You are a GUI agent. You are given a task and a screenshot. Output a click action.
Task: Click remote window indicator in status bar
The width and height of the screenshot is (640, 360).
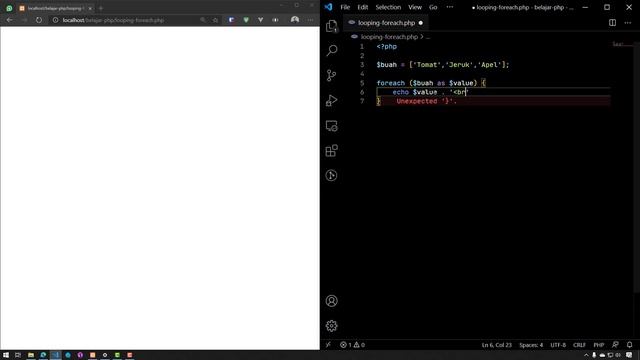pyautogui.click(x=328, y=345)
